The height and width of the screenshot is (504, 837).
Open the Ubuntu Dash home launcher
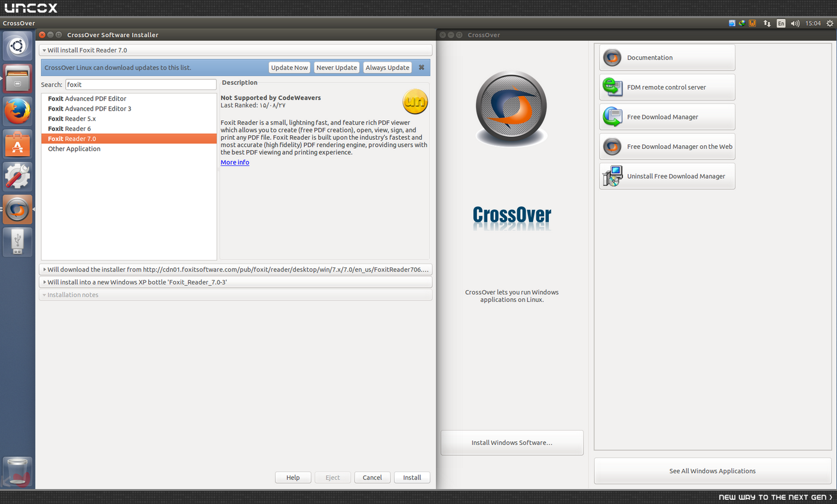(17, 46)
